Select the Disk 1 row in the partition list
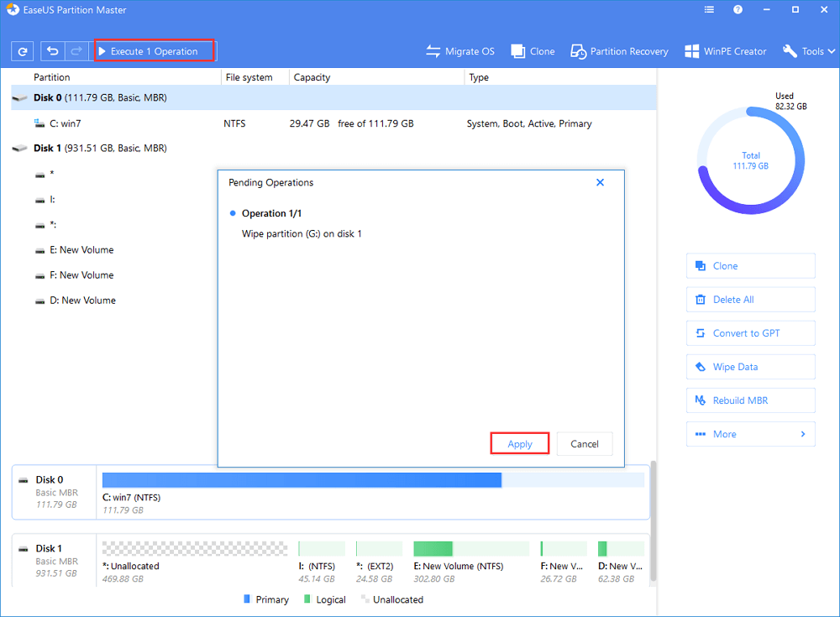This screenshot has height=617, width=840. pos(333,148)
